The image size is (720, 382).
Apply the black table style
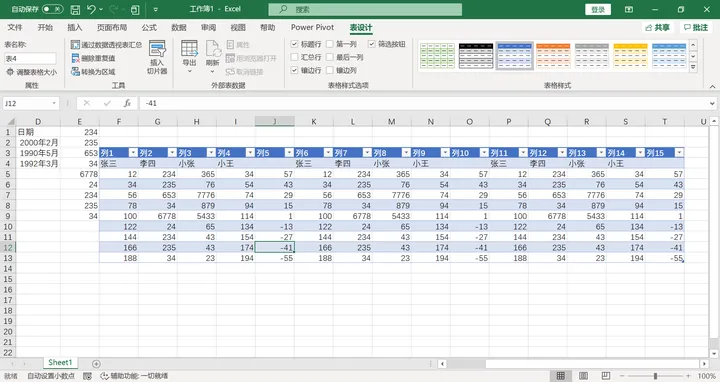476,56
